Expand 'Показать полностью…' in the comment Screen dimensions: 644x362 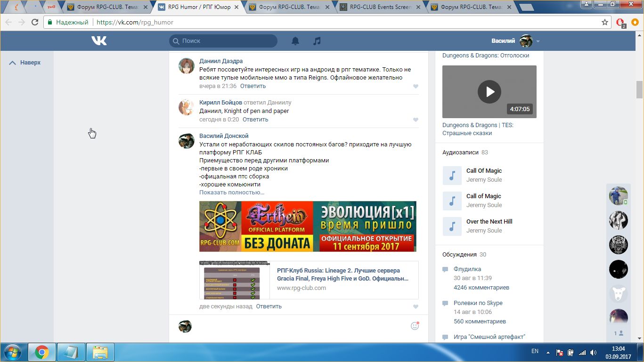click(232, 192)
